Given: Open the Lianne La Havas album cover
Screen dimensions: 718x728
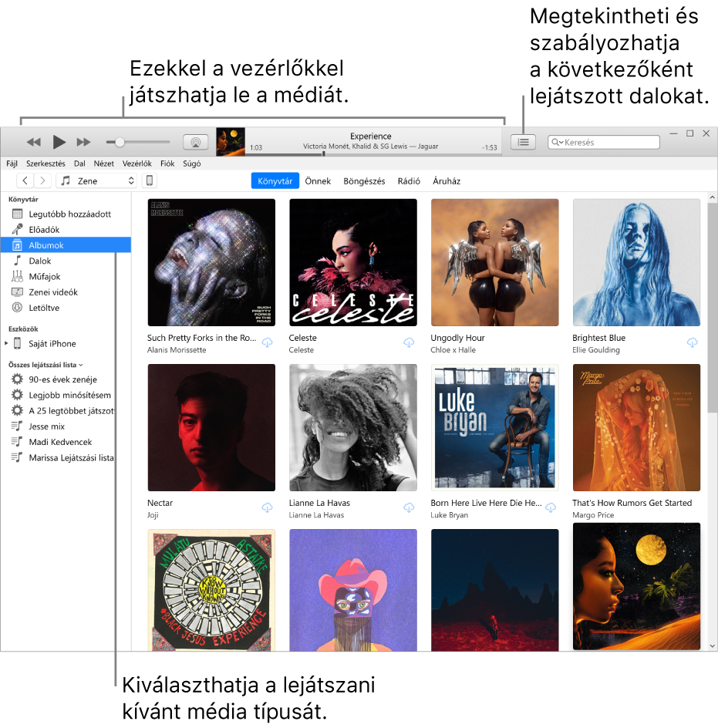Looking at the screenshot, I should pyautogui.click(x=353, y=427).
